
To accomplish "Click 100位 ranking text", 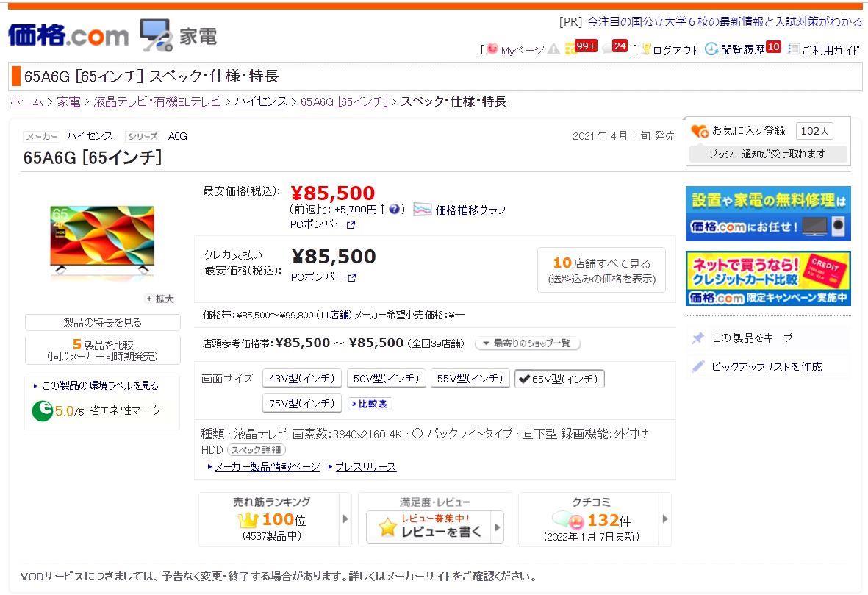I will (284, 520).
